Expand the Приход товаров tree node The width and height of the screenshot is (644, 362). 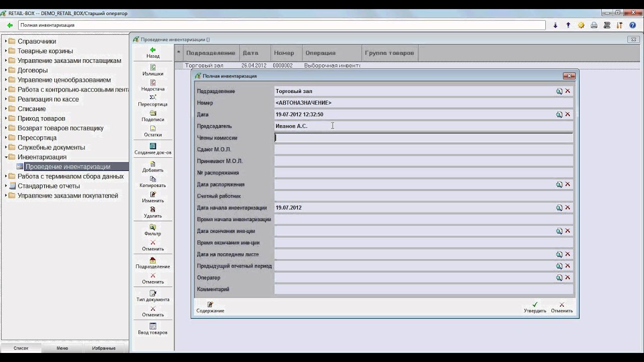(x=6, y=119)
